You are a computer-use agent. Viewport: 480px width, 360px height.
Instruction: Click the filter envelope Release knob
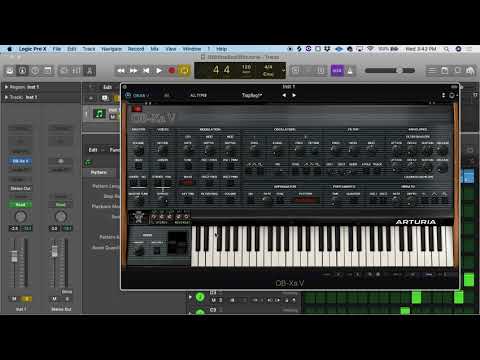pyautogui.click(x=443, y=150)
